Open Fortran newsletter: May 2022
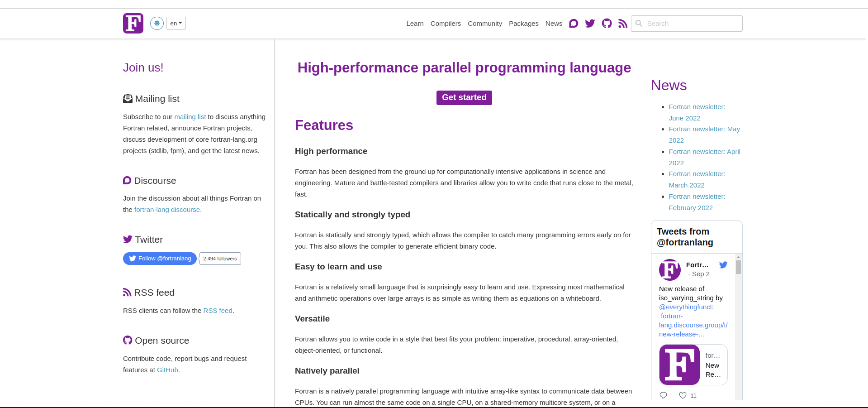The width and height of the screenshot is (868, 408). pyautogui.click(x=704, y=135)
